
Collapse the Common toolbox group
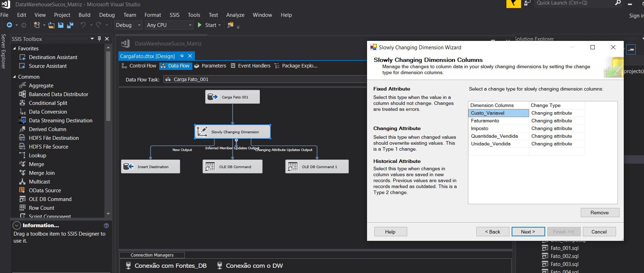coord(15,77)
